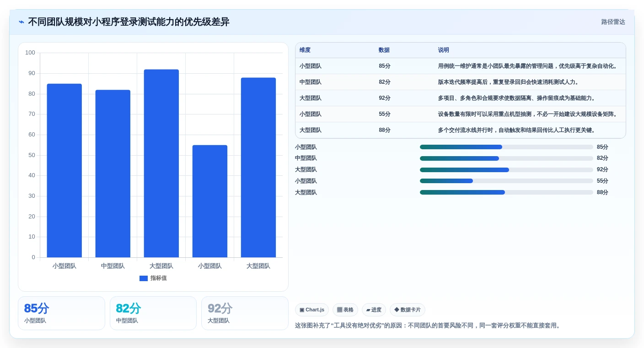
Task: Click the 中型团队 label under the chart axis
Action: click(x=113, y=266)
